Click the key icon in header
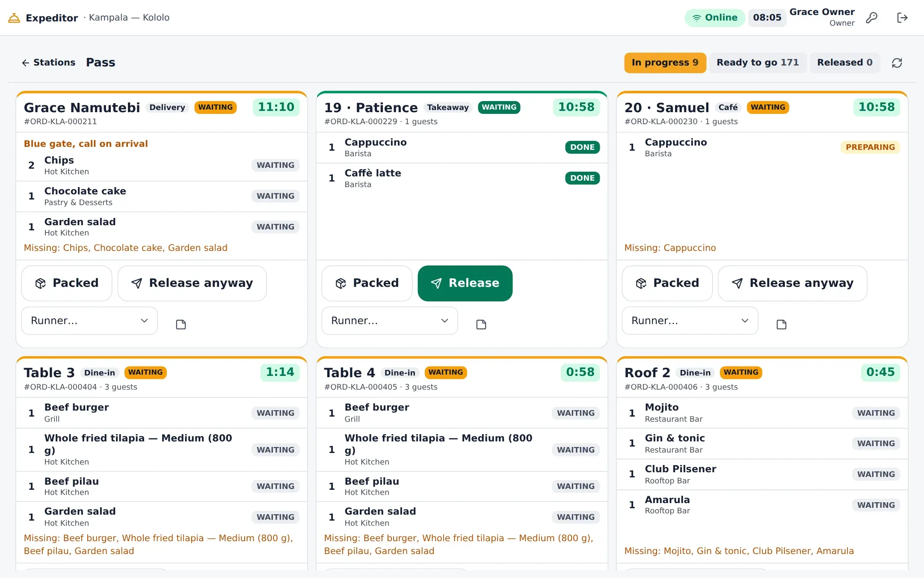 (871, 18)
